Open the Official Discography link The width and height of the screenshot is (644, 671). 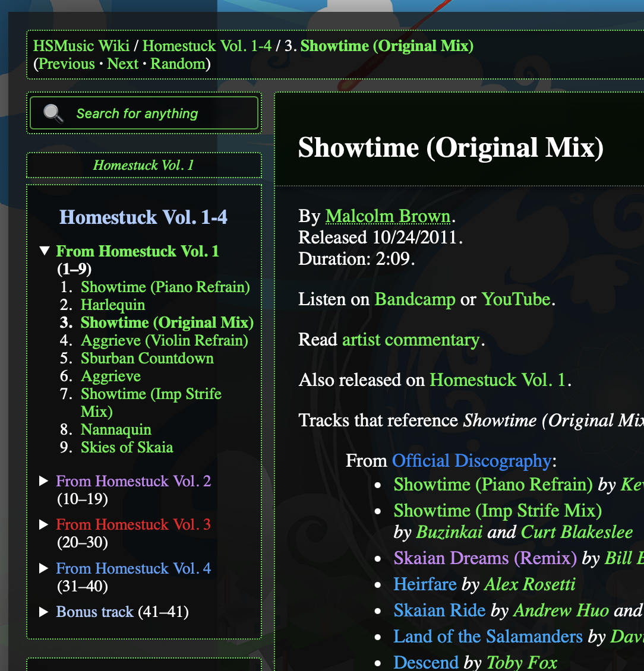472,461
